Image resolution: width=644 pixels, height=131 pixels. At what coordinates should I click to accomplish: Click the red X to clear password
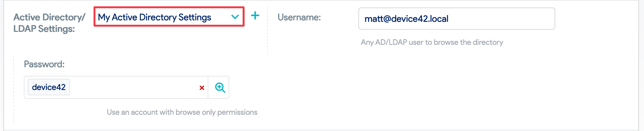pos(202,88)
